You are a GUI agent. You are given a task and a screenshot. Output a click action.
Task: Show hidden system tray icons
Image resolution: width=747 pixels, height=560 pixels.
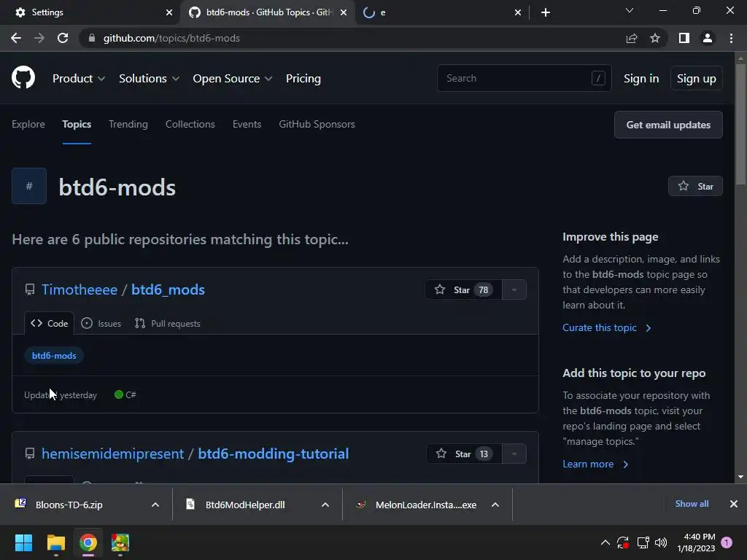pos(605,542)
